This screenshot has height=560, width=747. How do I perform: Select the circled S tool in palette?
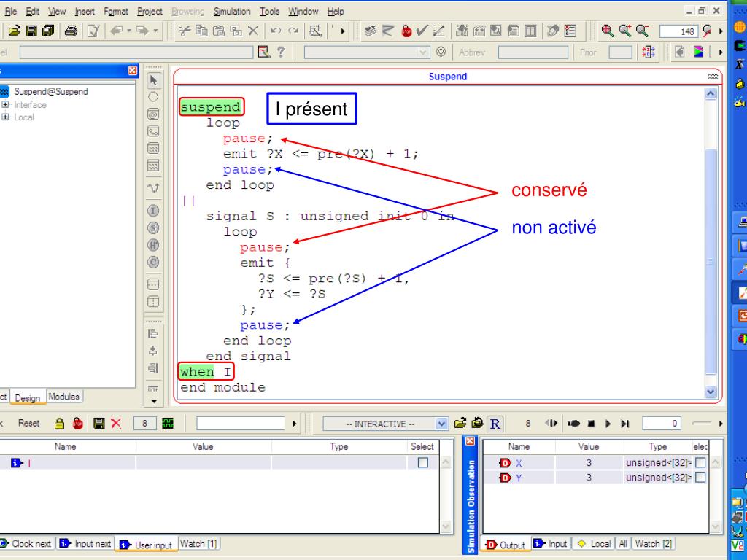[153, 228]
